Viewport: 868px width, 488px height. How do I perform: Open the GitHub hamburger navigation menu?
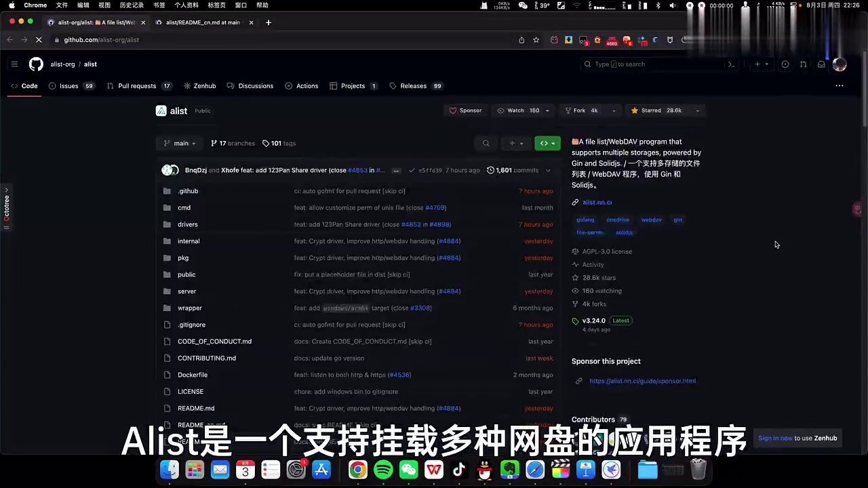coord(14,64)
